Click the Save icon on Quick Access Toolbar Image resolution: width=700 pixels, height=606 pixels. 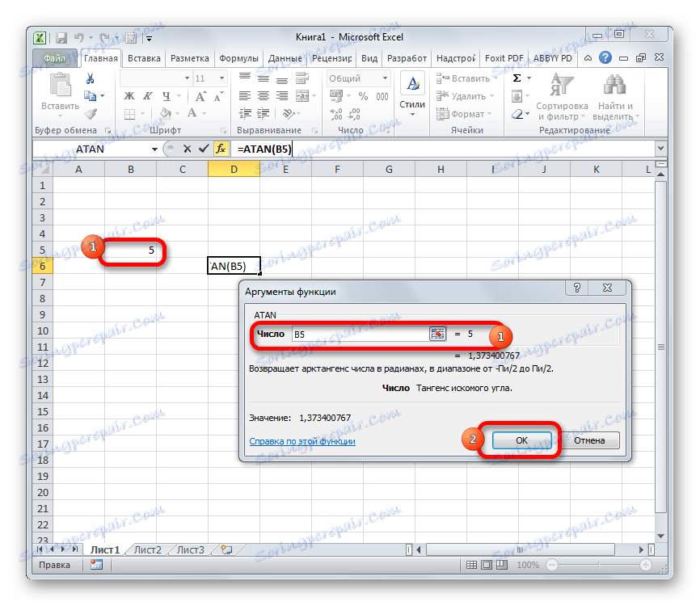[61, 37]
